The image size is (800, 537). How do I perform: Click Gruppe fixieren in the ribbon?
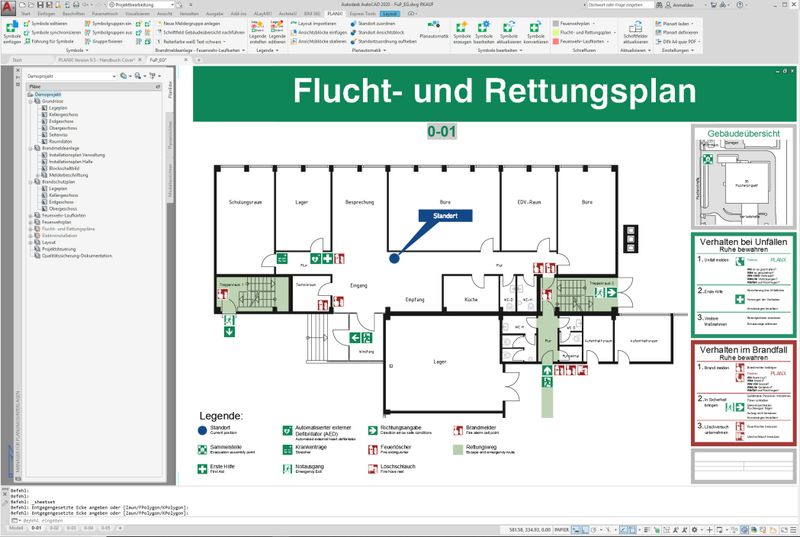(104, 41)
